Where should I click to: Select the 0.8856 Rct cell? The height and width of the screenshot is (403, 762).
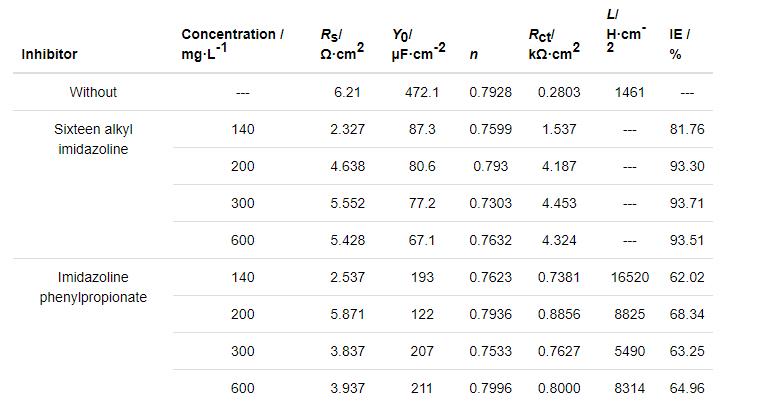[559, 314]
